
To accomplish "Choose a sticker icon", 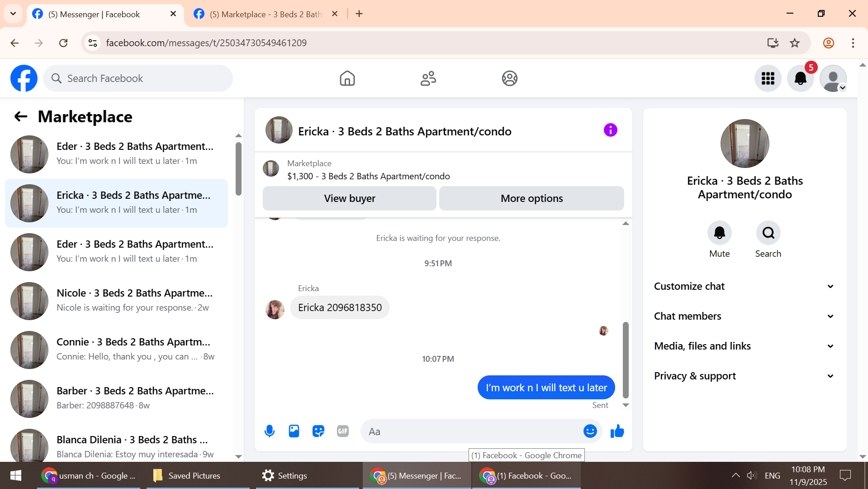I will [318, 431].
